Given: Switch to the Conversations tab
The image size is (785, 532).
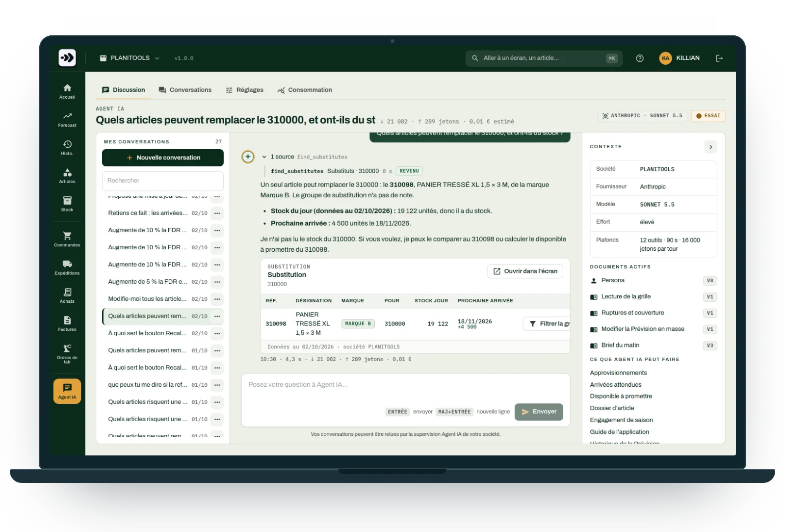Looking at the screenshot, I should click(x=185, y=90).
